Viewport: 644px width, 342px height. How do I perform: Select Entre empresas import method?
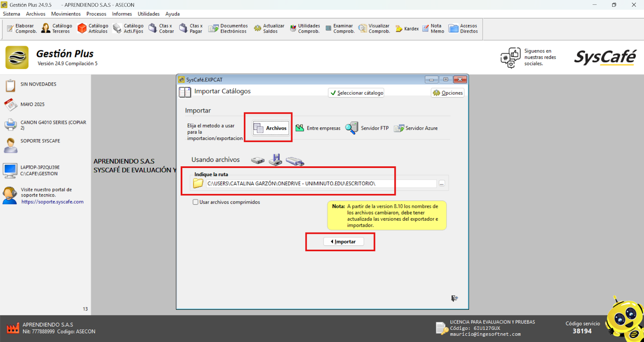pos(318,128)
